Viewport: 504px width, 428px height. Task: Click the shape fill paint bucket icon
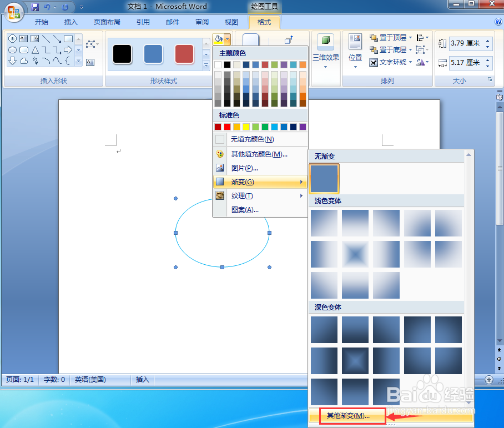tap(218, 39)
